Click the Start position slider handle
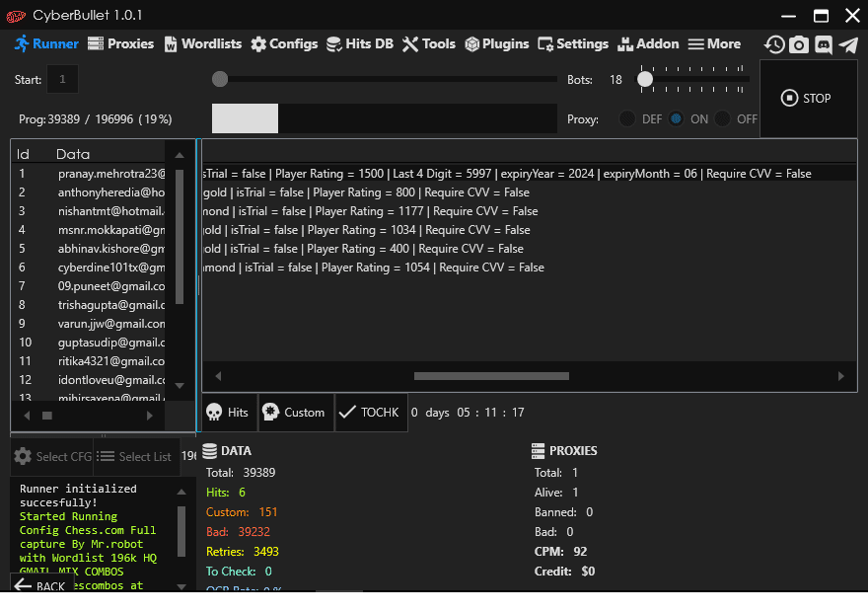The image size is (868, 612). click(220, 79)
